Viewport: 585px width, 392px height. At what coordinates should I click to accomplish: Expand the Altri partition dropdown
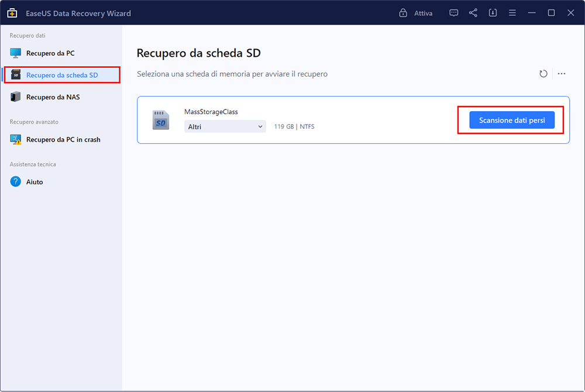tap(225, 126)
